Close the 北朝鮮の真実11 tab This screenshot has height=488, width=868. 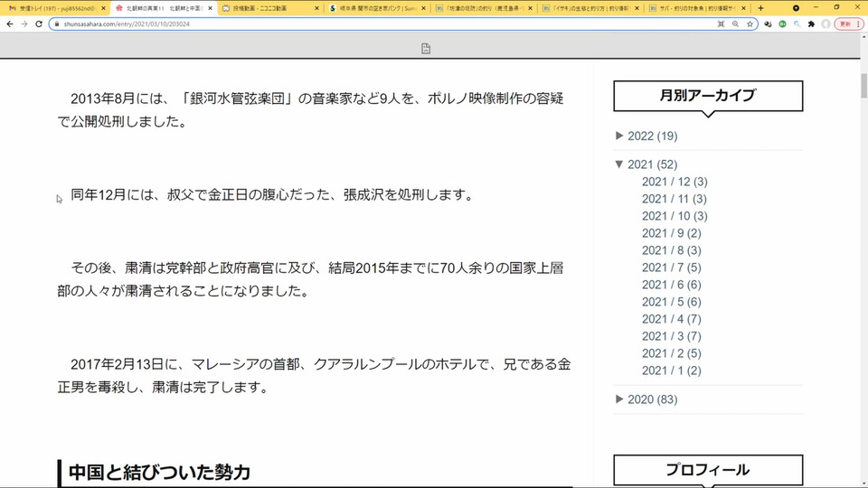coord(210,8)
